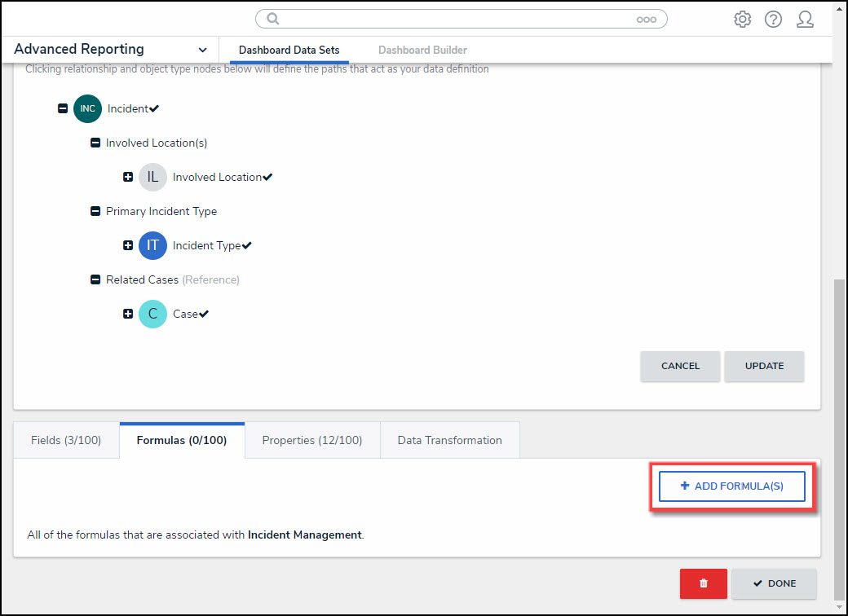The image size is (848, 616).
Task: Delete data set with red trash button
Action: point(703,583)
